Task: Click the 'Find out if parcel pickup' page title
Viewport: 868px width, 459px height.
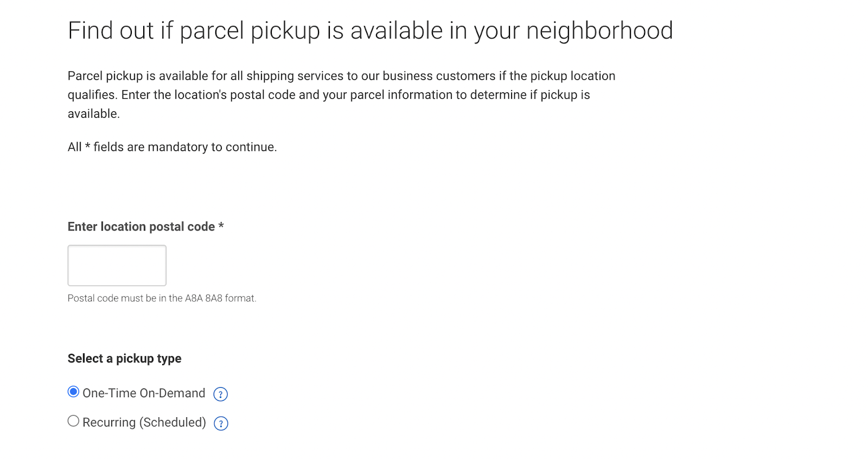Action: pos(370,31)
